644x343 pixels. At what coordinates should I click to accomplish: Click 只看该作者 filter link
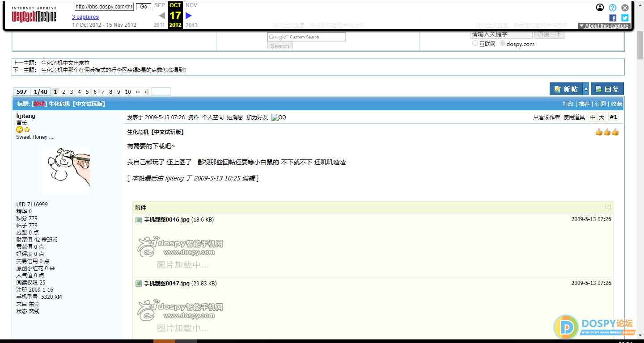point(547,117)
